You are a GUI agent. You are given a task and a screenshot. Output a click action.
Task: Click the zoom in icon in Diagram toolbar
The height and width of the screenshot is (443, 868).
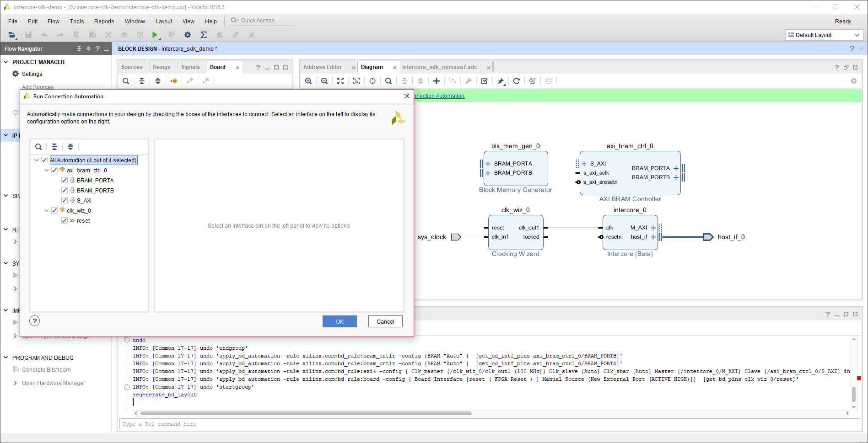point(308,81)
